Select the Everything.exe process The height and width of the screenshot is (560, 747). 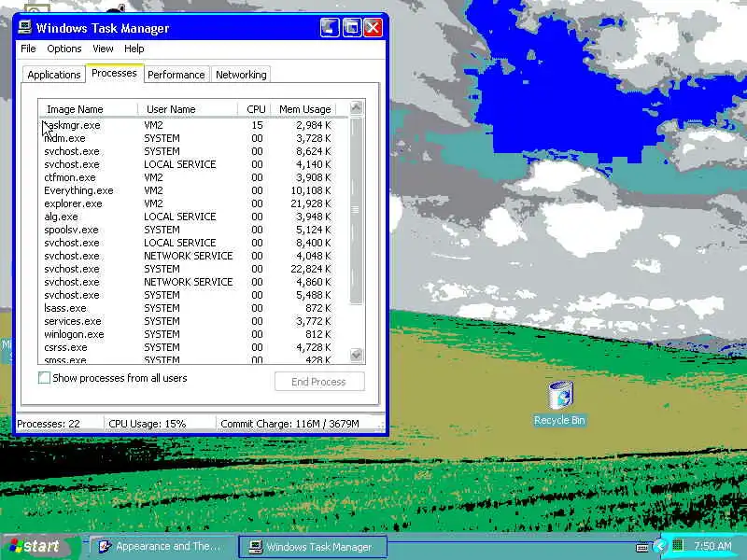188,190
